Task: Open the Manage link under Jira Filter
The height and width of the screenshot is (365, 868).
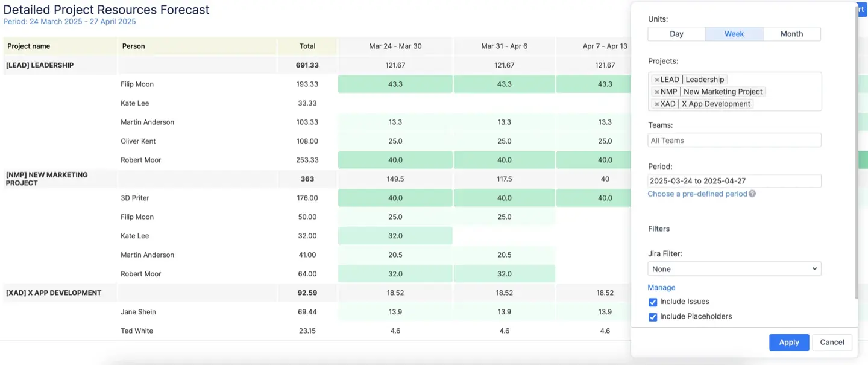Action: pyautogui.click(x=661, y=287)
